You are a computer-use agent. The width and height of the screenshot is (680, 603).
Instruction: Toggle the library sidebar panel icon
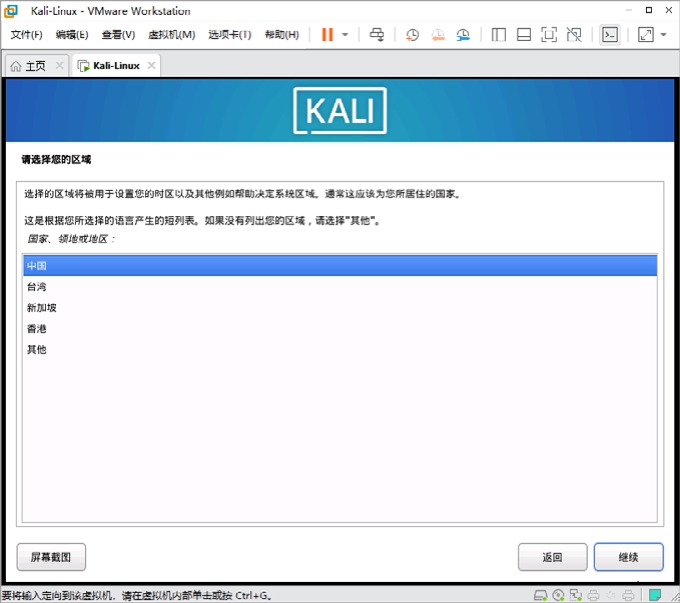[x=499, y=35]
